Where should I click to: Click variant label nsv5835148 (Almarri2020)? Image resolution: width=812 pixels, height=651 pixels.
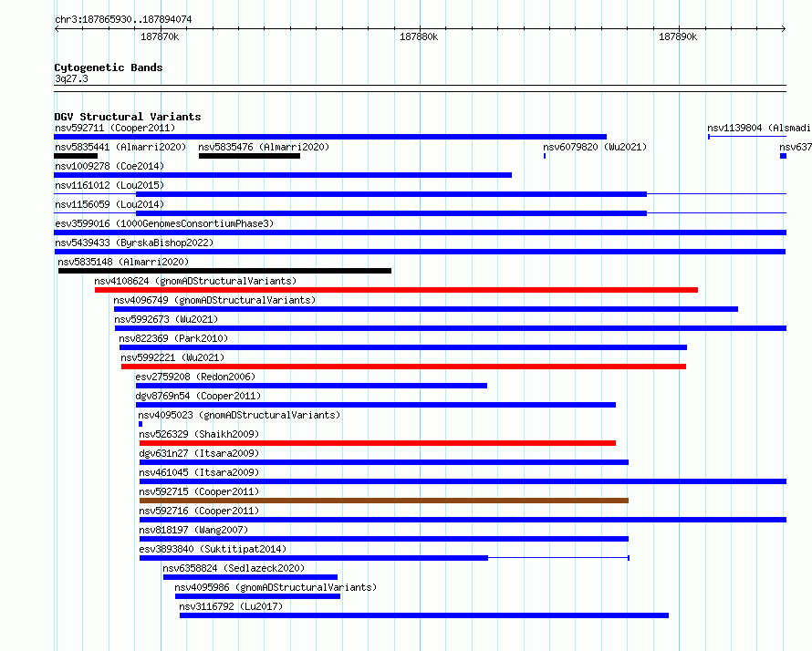[x=123, y=262]
